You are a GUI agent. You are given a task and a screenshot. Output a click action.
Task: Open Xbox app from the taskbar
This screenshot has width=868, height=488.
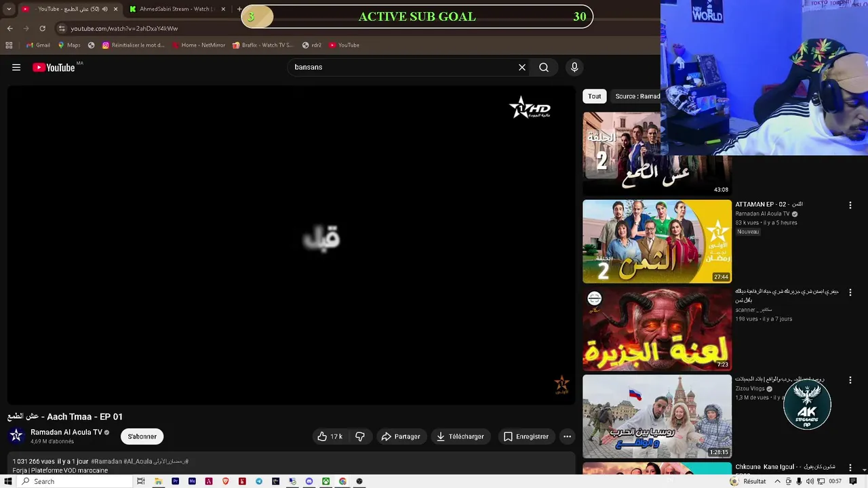coord(326,481)
